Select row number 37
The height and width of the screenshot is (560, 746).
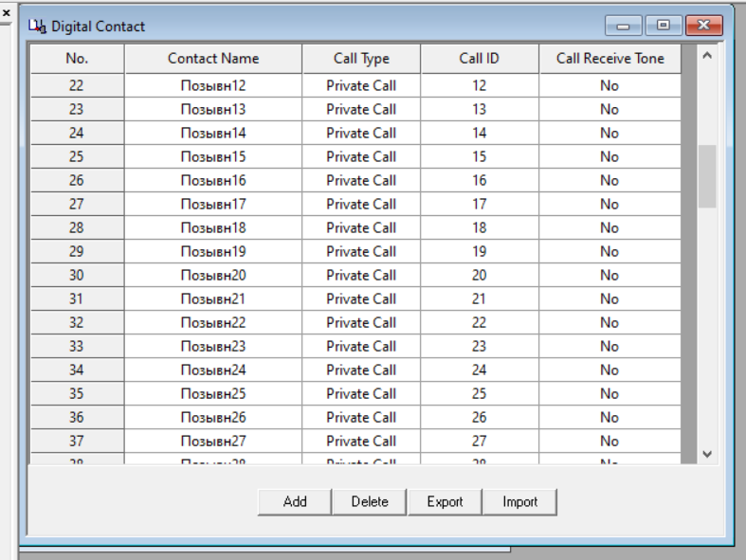[x=77, y=441]
